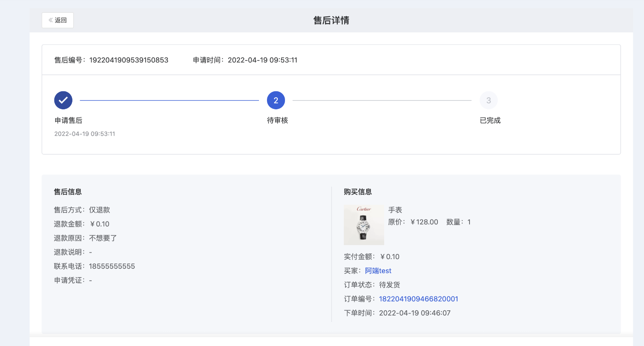Click the 售后详情 page title
The image size is (644, 346).
331,20
